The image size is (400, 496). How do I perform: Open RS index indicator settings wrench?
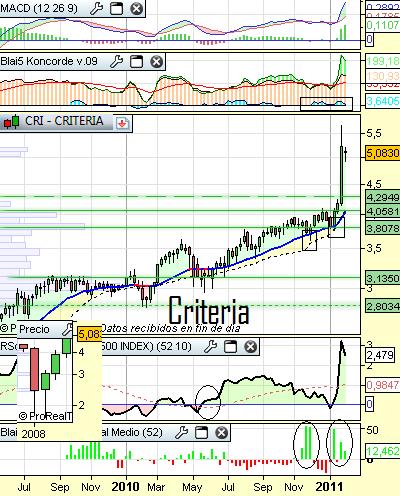pos(211,347)
